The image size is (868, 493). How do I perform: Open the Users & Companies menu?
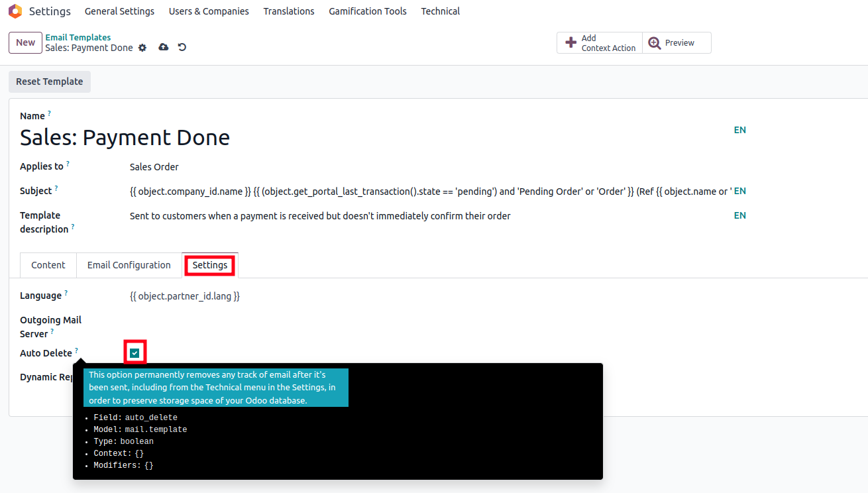(x=209, y=11)
